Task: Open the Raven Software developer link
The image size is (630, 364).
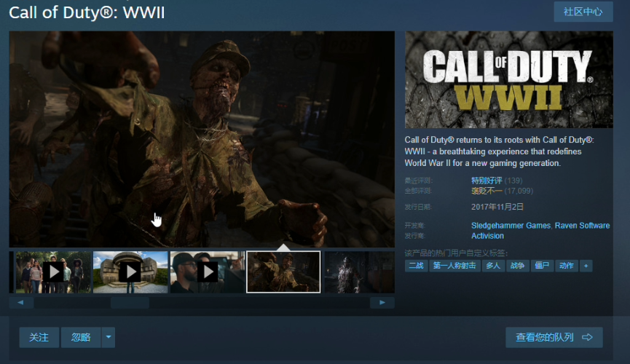Action: (582, 226)
